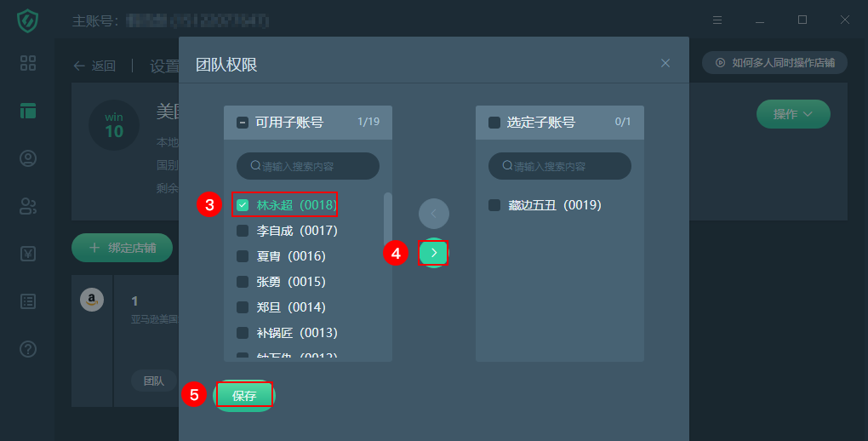Open the list records sidebar icon
The width and height of the screenshot is (868, 441).
(x=28, y=301)
